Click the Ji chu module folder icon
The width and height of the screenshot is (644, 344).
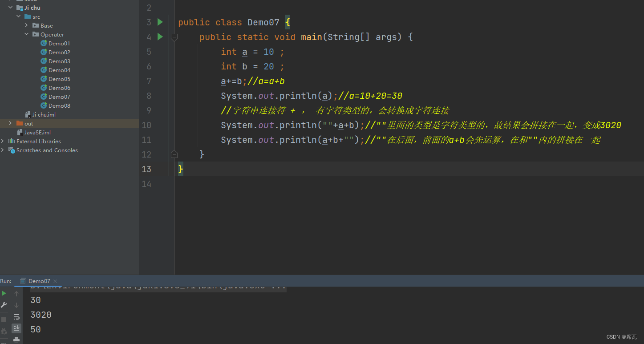tap(20, 8)
